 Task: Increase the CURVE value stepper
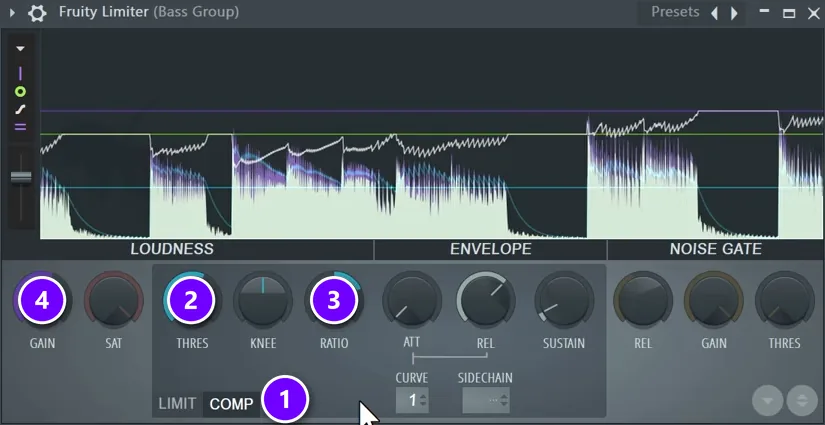point(425,396)
